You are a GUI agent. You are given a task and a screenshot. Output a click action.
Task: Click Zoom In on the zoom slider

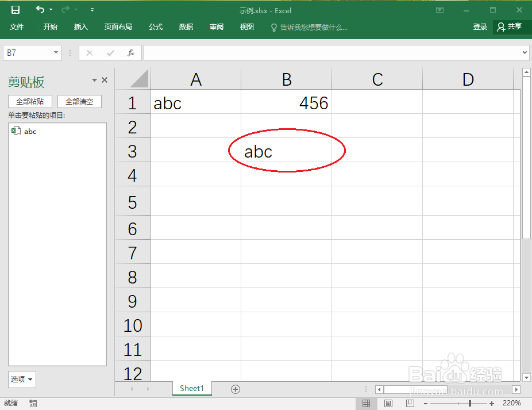(x=491, y=403)
